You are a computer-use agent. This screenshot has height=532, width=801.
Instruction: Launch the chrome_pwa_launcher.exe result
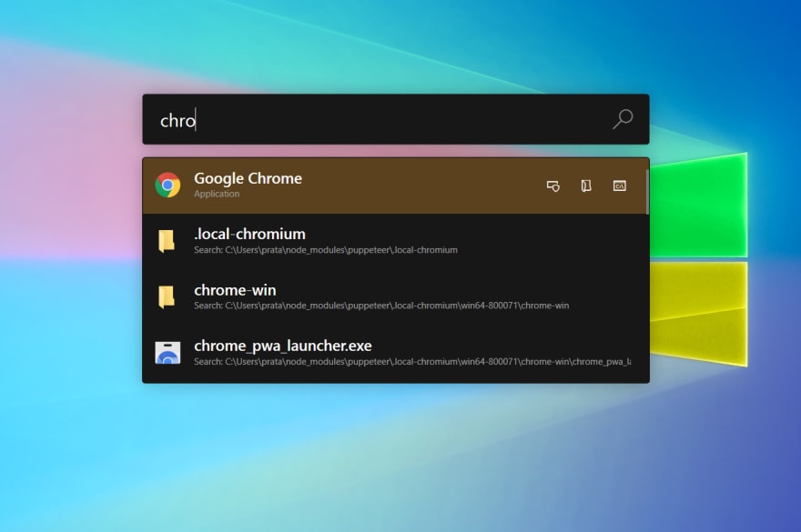click(x=396, y=354)
